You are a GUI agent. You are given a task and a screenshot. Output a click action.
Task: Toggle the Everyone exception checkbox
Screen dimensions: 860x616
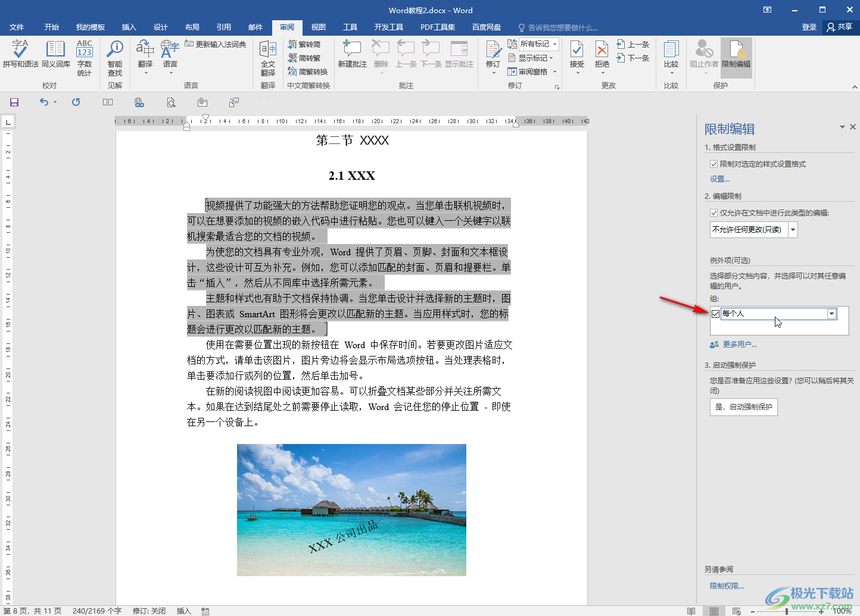715,314
